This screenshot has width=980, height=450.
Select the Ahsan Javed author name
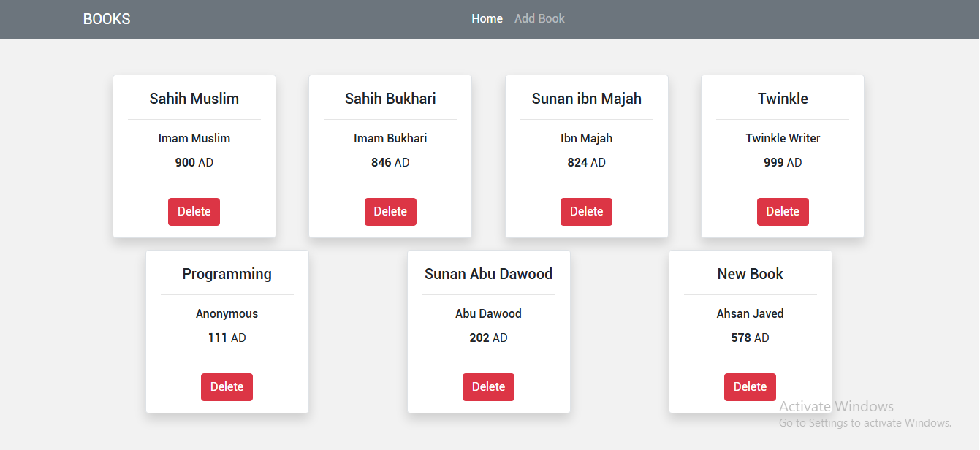click(x=750, y=313)
